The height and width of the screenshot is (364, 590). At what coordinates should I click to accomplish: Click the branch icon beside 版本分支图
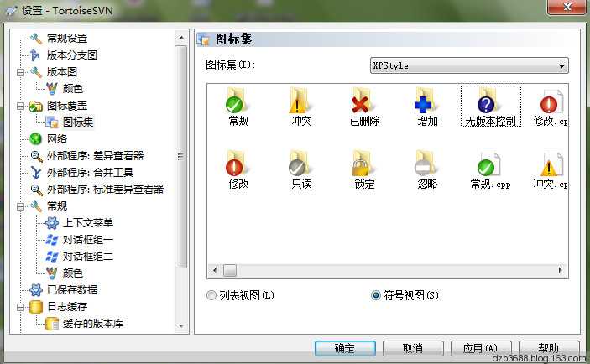point(35,55)
